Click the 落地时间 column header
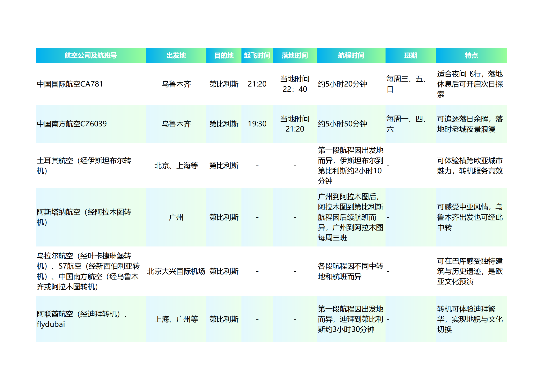Screen dimensions: 554x392 [x=295, y=55]
